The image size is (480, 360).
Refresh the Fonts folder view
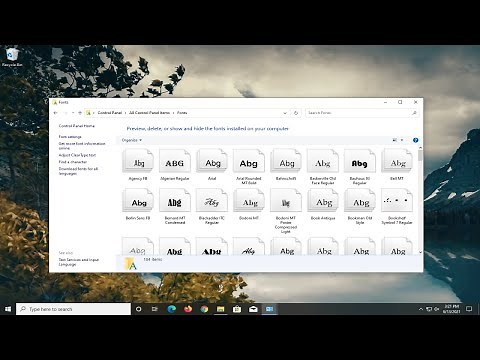[296, 113]
